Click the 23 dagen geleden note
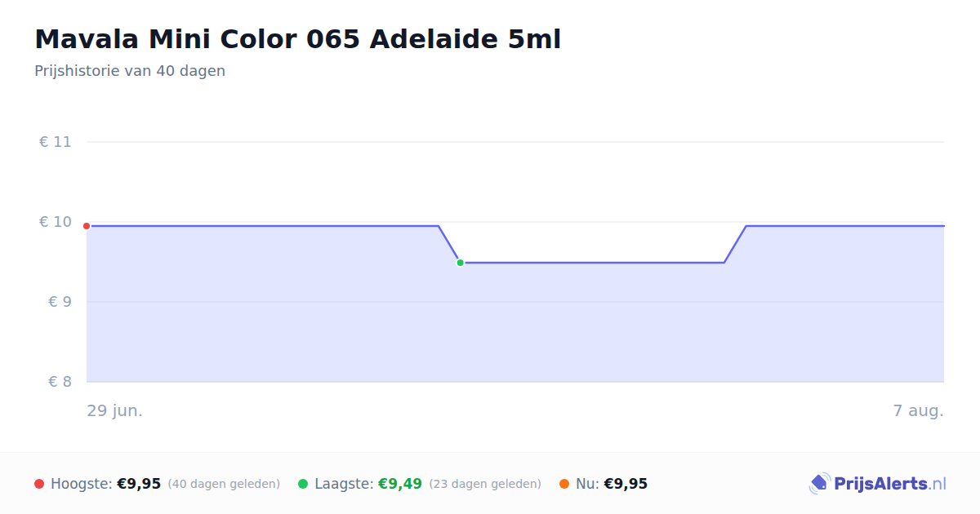The width and height of the screenshot is (980, 514). pyautogui.click(x=485, y=484)
